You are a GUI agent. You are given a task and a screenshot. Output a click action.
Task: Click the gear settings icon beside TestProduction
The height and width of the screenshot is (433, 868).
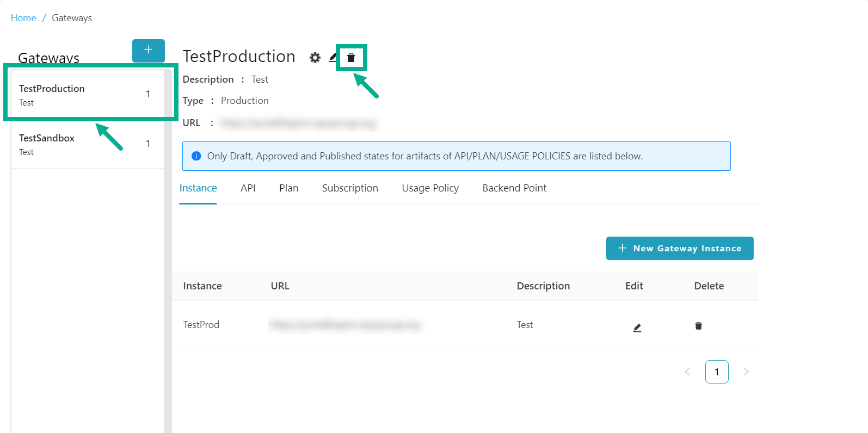click(x=315, y=58)
